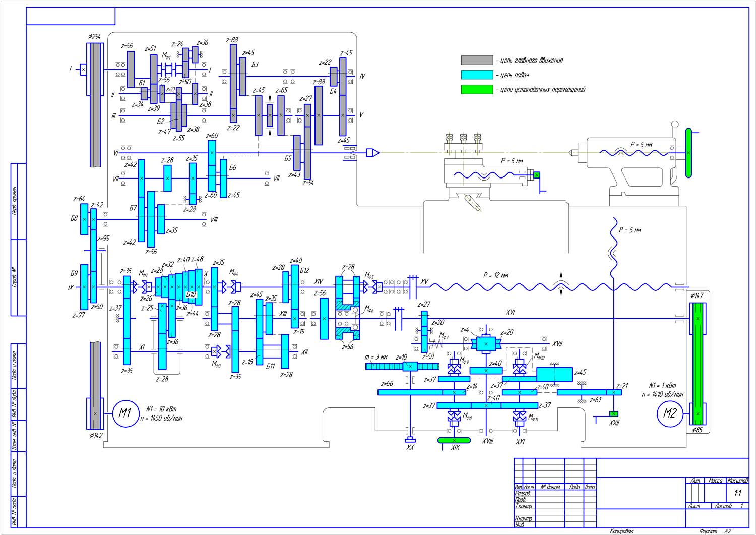The height and width of the screenshot is (535, 756).
Task: Click the gray main motion legend swatch
Action: tap(477, 60)
